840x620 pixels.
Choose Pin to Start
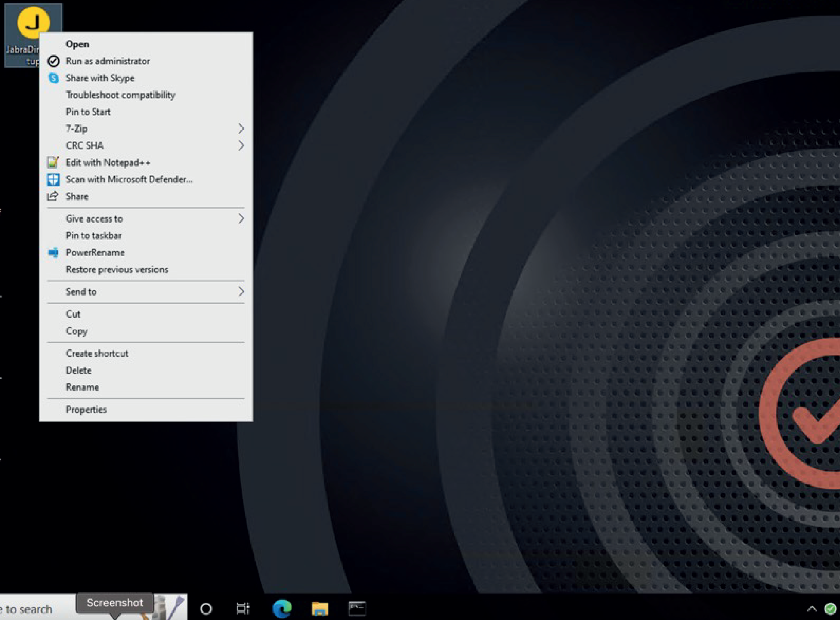coord(146,112)
